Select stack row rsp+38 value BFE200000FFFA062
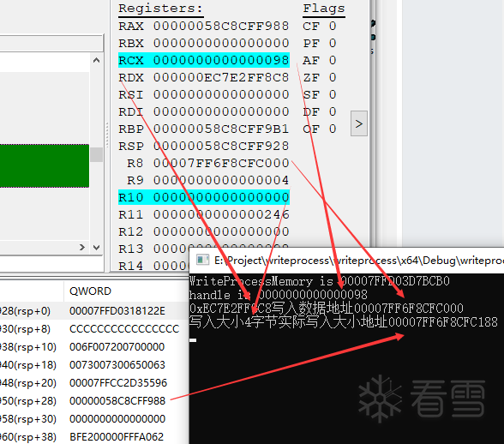The height and width of the screenshot is (444, 504). 117,437
